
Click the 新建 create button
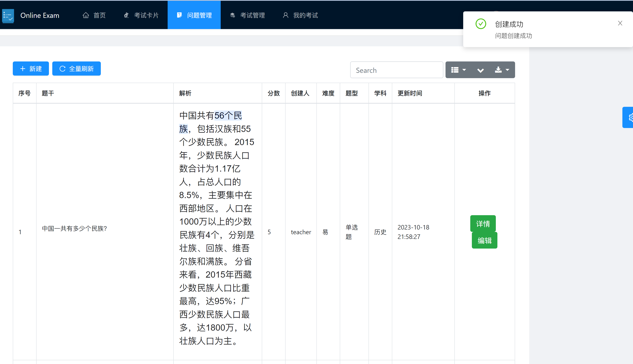pos(31,69)
